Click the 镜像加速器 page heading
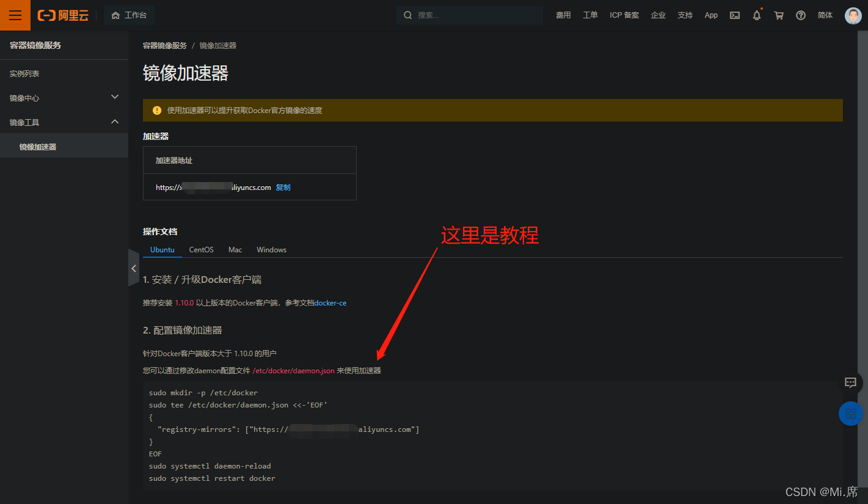 point(186,73)
